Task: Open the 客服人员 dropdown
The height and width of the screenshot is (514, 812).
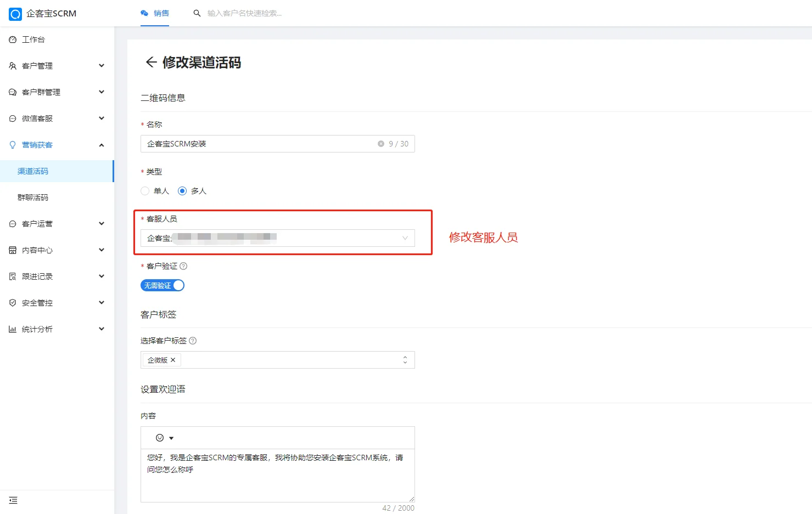Action: point(278,238)
